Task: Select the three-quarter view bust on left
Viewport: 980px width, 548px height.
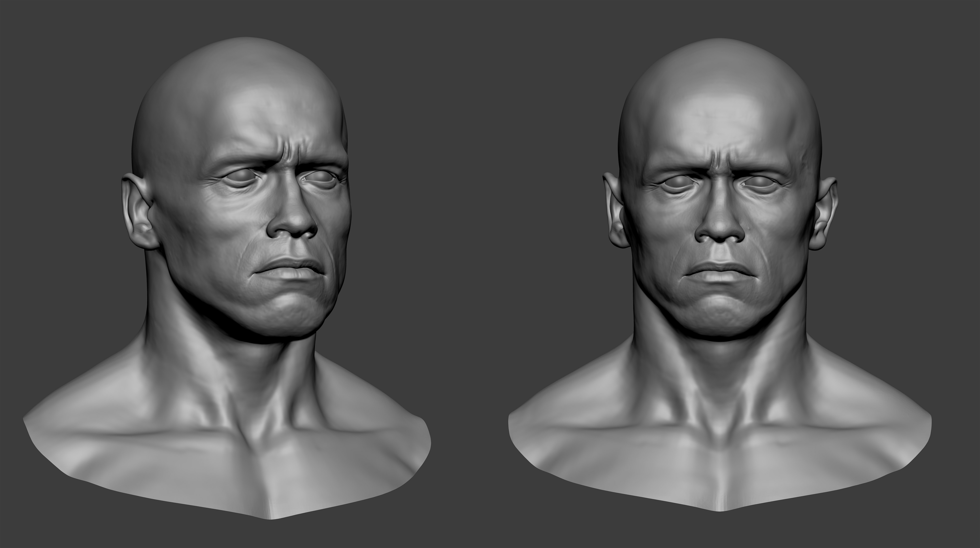Action: point(227,278)
